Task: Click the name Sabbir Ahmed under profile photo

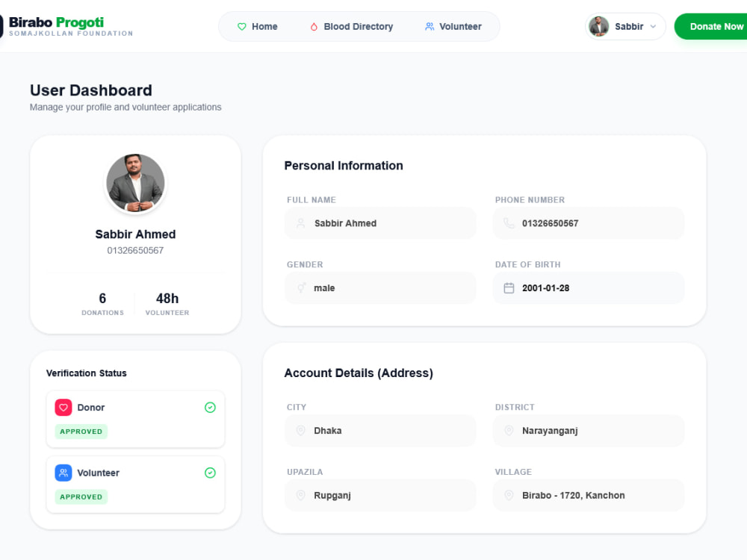Action: 135,234
